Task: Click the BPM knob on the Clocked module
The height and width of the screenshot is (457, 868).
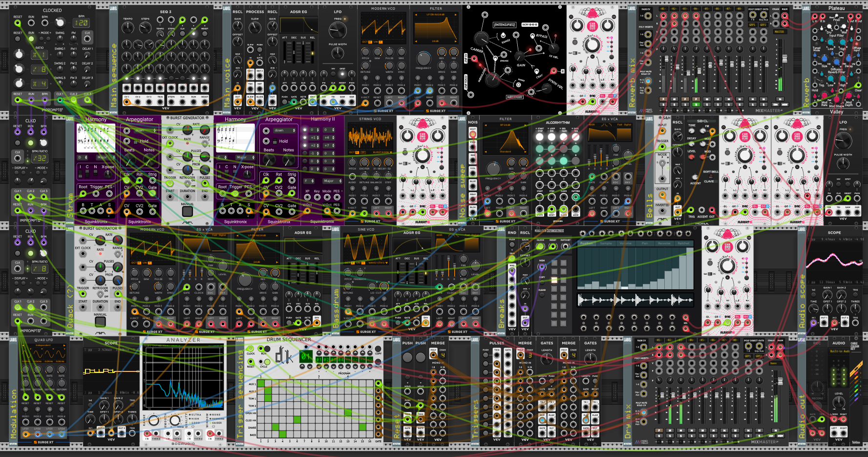Action: 60,22
